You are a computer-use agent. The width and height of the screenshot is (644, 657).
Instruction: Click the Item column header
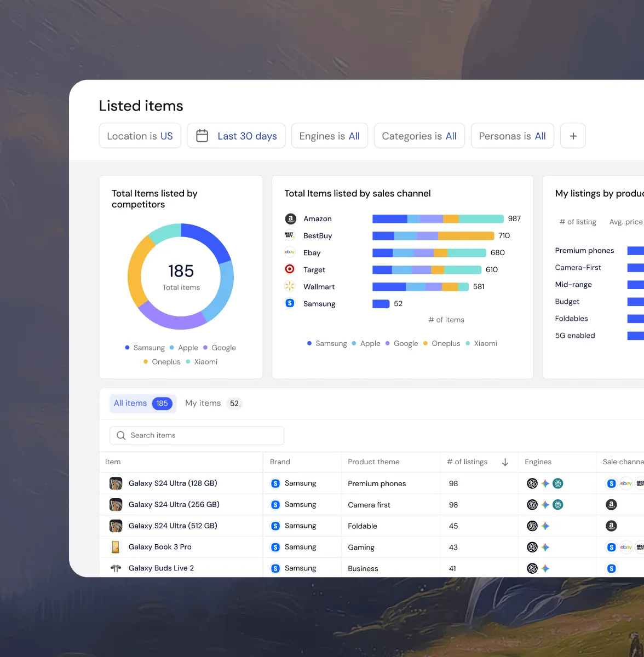[113, 462]
